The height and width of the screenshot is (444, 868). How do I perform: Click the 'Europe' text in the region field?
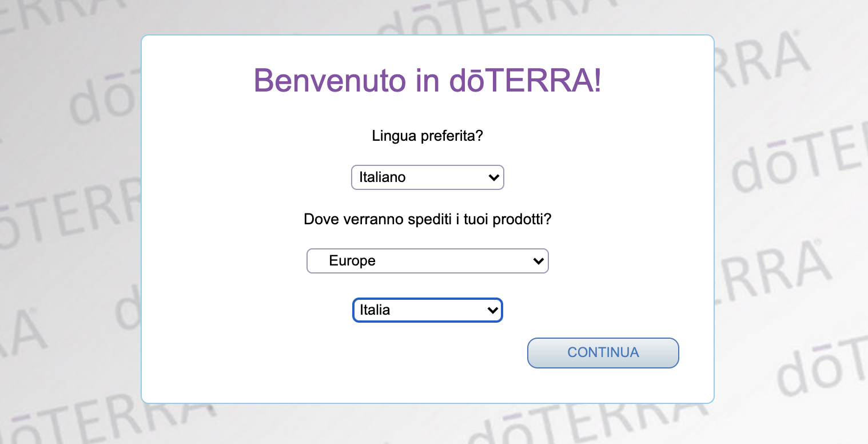pos(352,261)
